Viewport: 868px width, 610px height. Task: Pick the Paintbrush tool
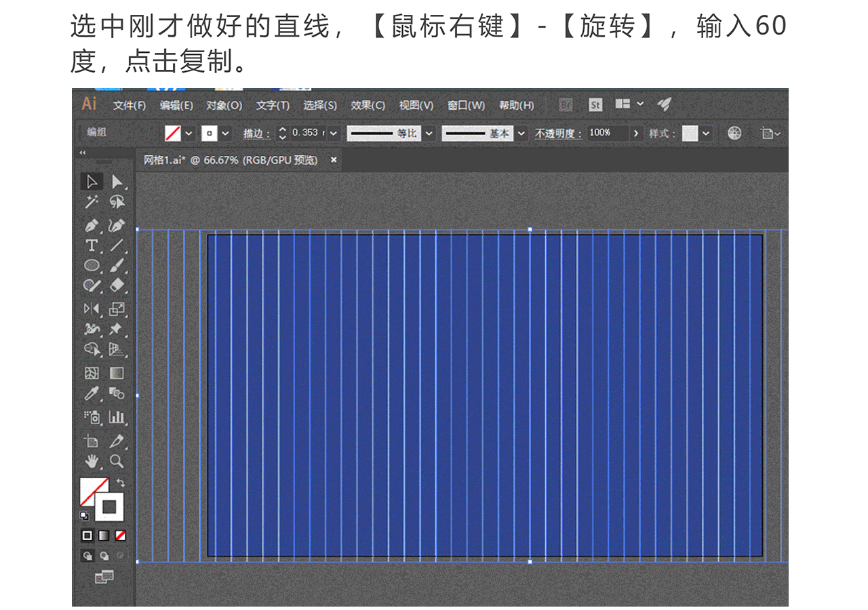117,265
